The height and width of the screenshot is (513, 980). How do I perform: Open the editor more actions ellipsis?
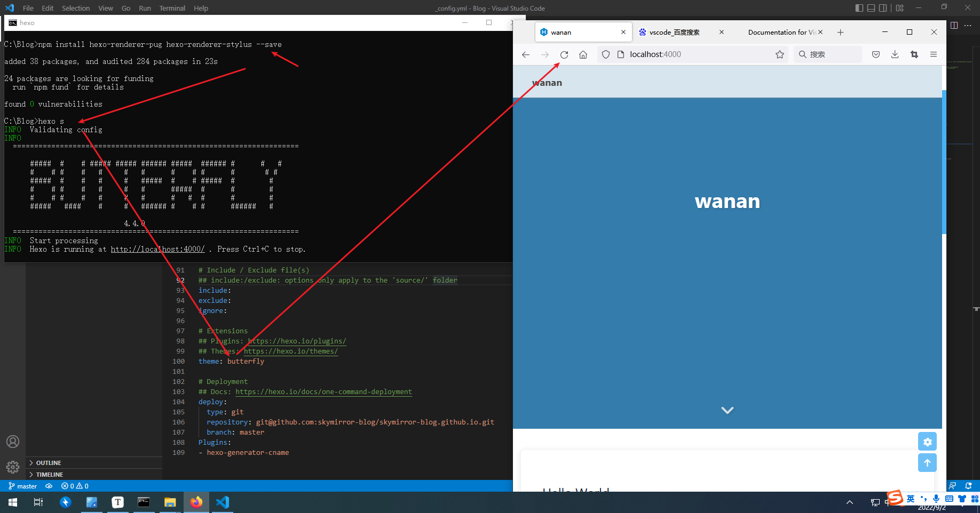968,25
